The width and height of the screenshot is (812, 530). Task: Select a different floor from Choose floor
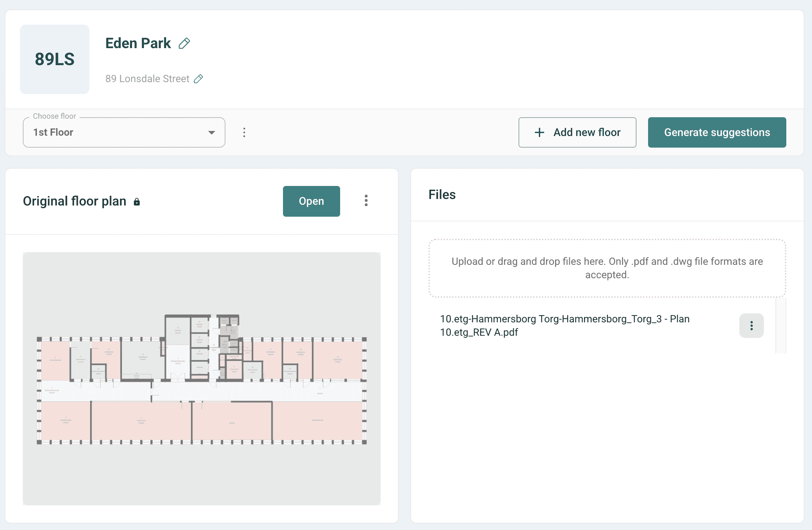click(x=123, y=132)
